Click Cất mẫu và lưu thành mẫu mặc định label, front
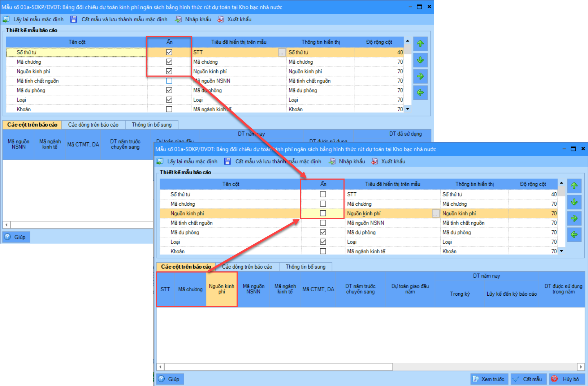Viewport: 588px width, 386px height. coord(278,161)
